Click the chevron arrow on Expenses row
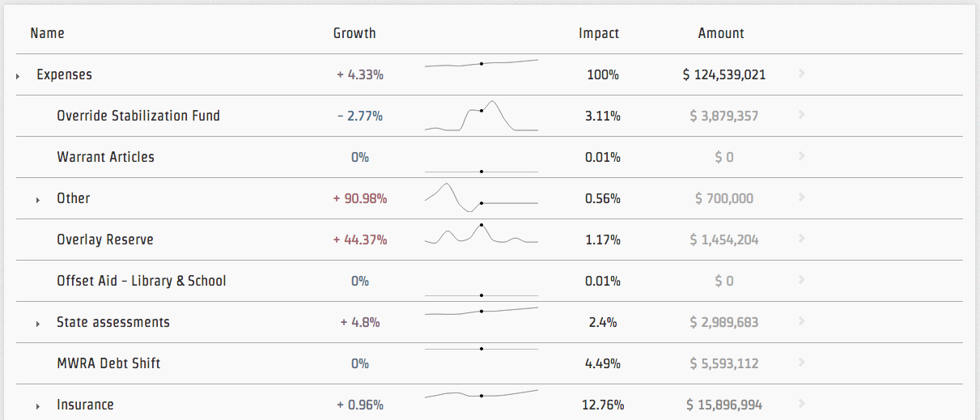This screenshot has height=420, width=980. 801,74
